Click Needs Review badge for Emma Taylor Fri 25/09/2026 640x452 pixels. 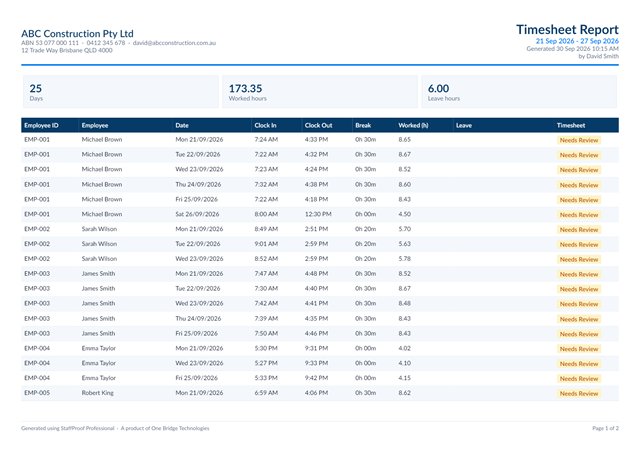579,379
